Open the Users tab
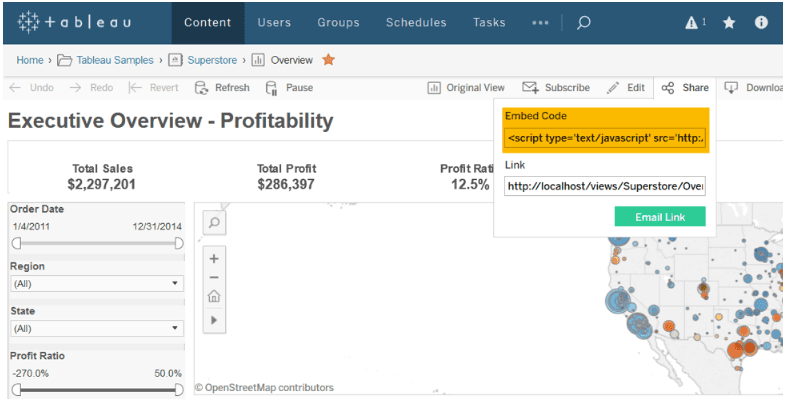This screenshot has width=785, height=401. click(274, 23)
